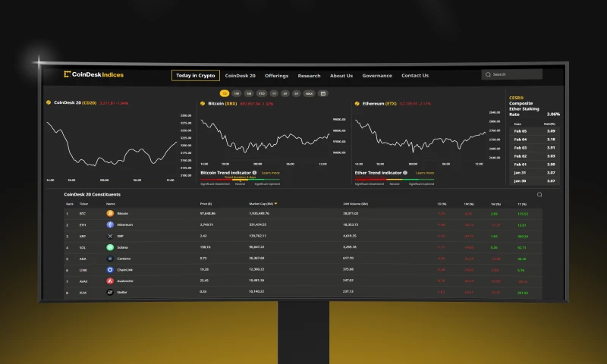
Task: Click the 1D (%) column header
Action: point(442,204)
